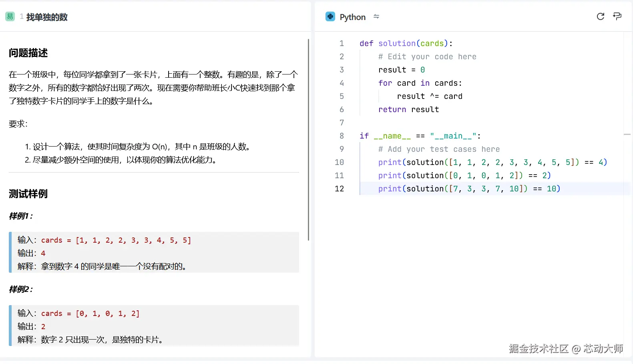The width and height of the screenshot is (633, 364).
Task: Click the 'def solution(cards):' code line
Action: click(406, 44)
